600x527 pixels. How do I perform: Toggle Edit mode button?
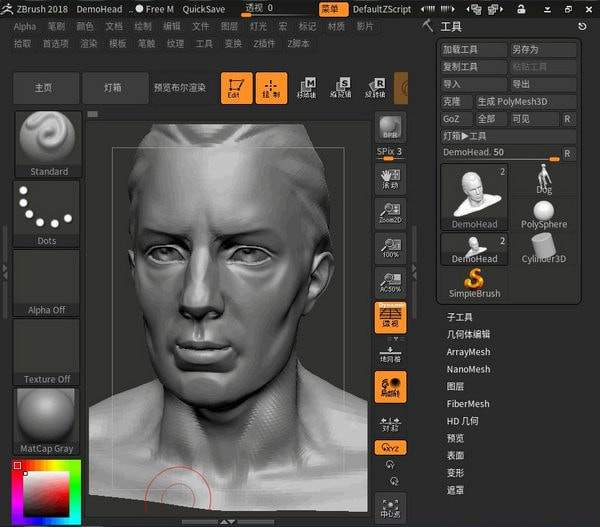coord(236,88)
